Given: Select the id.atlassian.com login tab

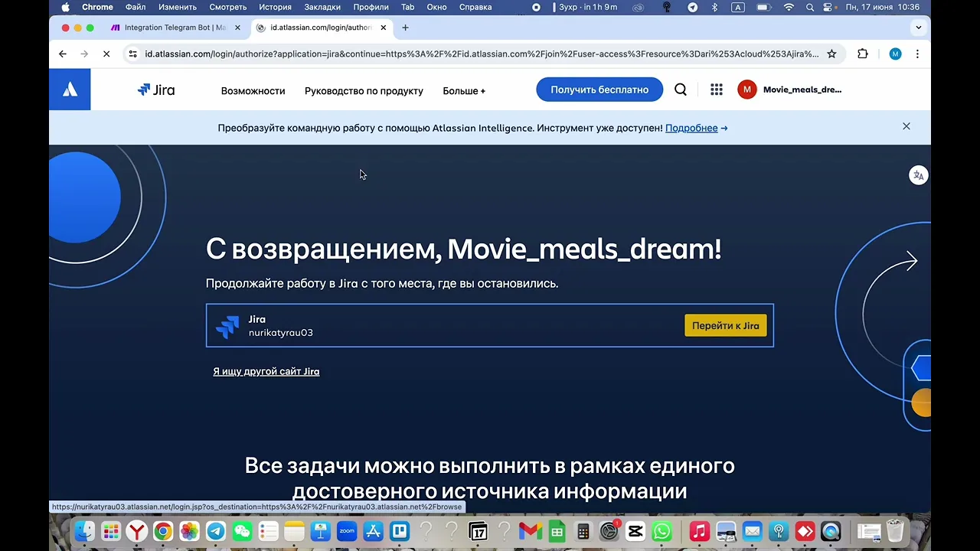Looking at the screenshot, I should (x=322, y=28).
